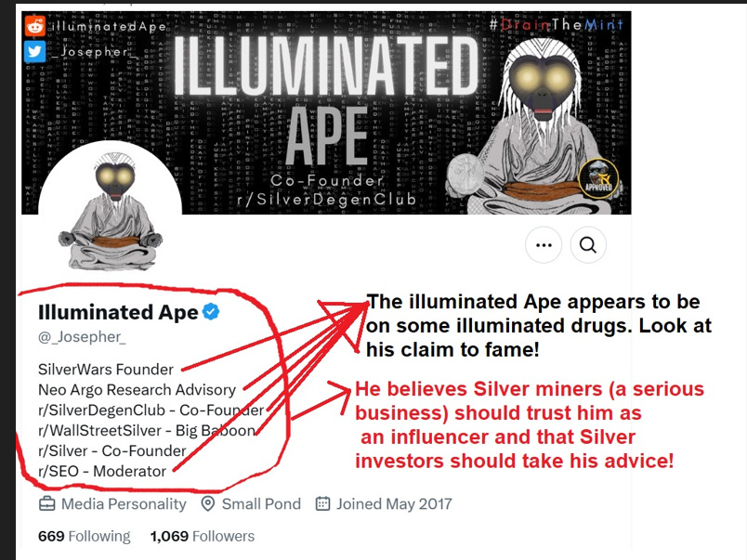Open the three-dot more options button
This screenshot has width=747, height=560.
click(x=544, y=245)
